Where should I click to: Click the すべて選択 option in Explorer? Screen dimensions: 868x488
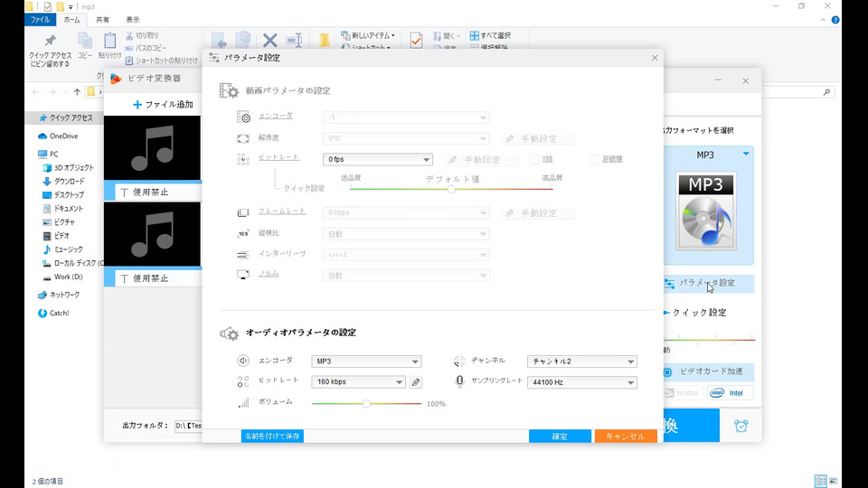490,35
